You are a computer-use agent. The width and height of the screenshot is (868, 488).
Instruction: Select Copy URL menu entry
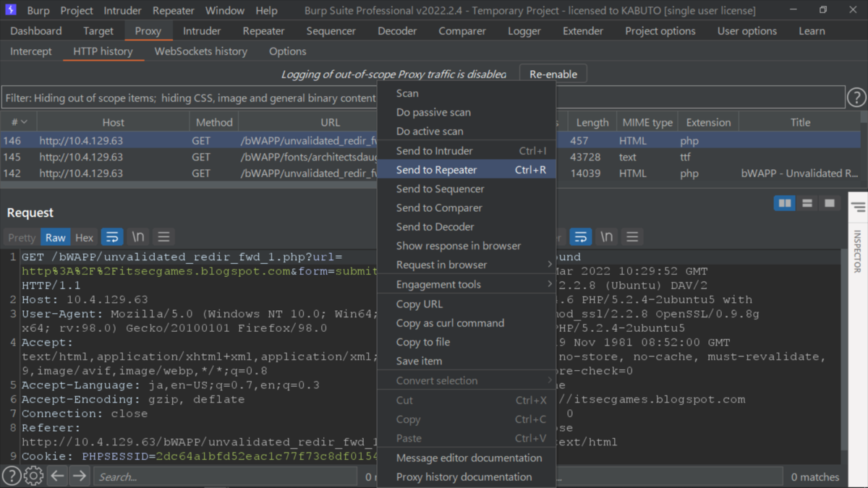point(467,304)
